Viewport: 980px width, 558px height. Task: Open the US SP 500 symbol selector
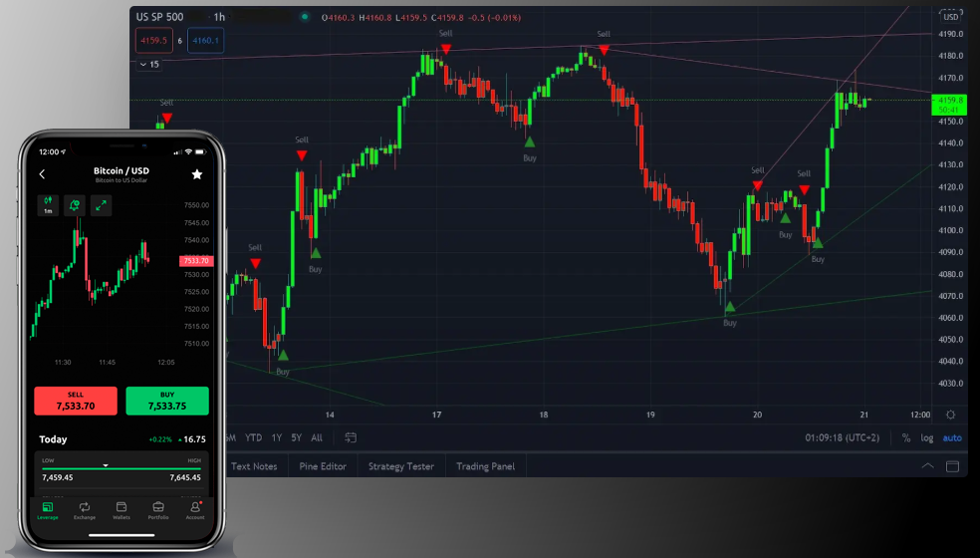159,17
